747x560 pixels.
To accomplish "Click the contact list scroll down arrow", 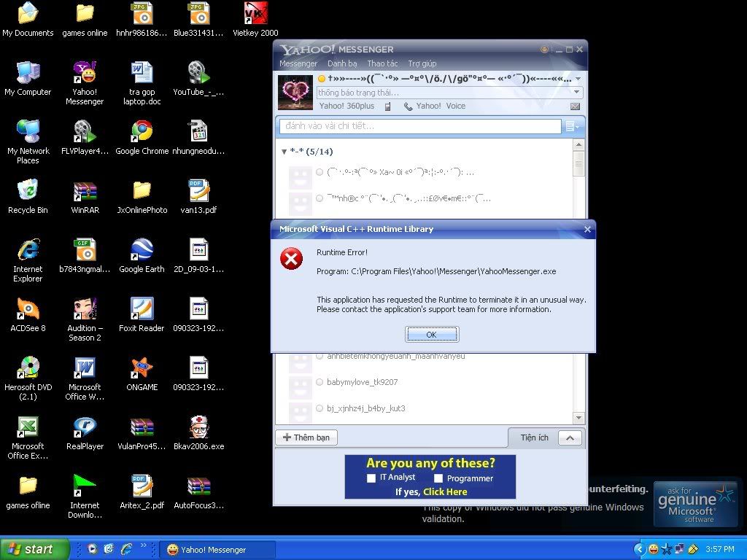I will [578, 418].
